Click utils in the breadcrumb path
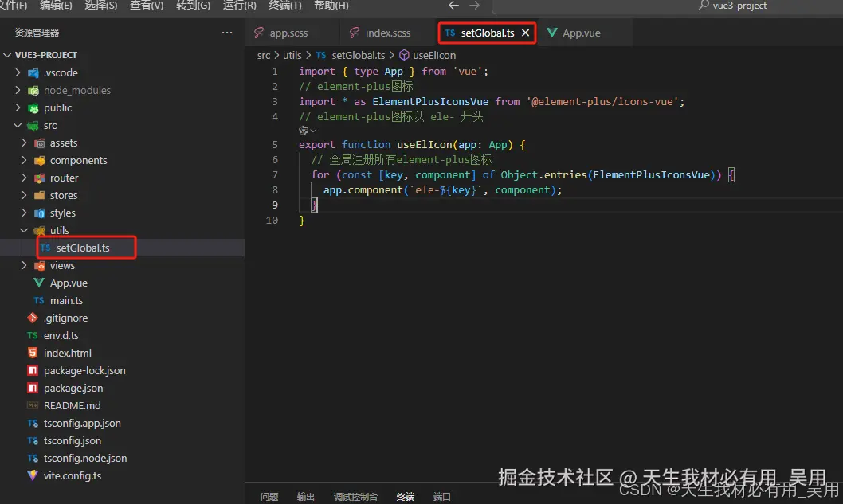The width and height of the screenshot is (843, 504). 292,55
